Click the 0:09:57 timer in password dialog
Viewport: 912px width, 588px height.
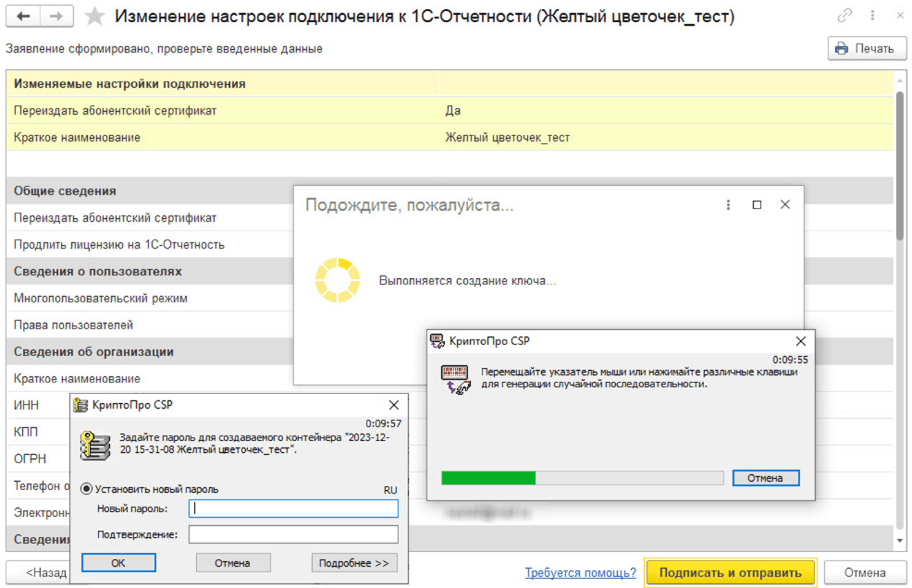(383, 423)
